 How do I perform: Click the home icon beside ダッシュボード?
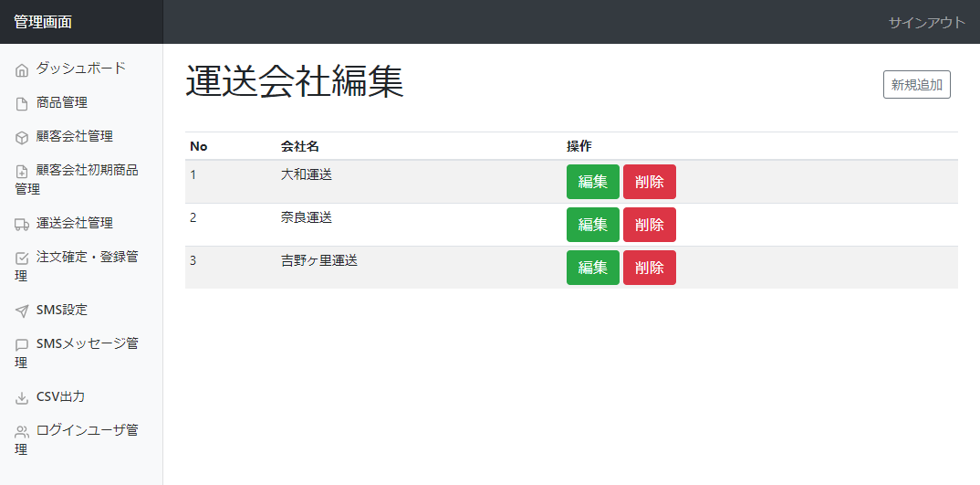(x=22, y=69)
